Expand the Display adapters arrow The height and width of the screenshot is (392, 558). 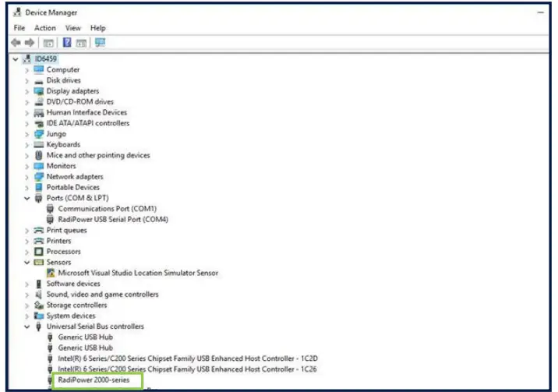tap(26, 91)
